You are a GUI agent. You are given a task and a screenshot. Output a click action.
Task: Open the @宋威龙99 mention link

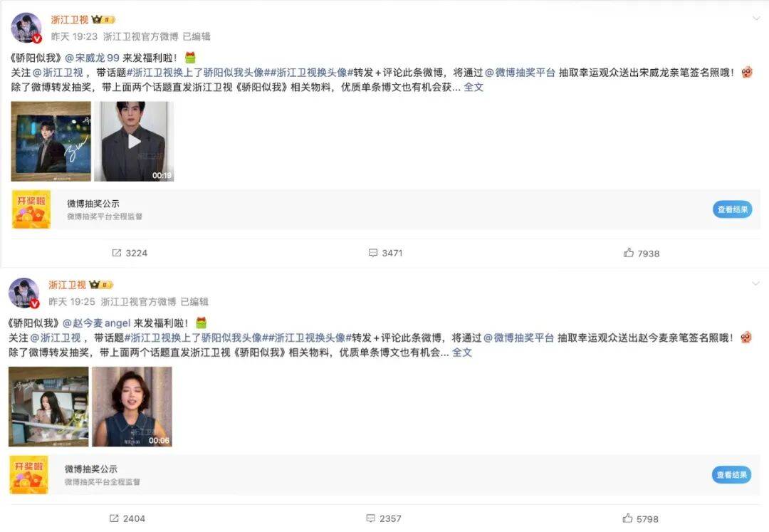(92, 58)
